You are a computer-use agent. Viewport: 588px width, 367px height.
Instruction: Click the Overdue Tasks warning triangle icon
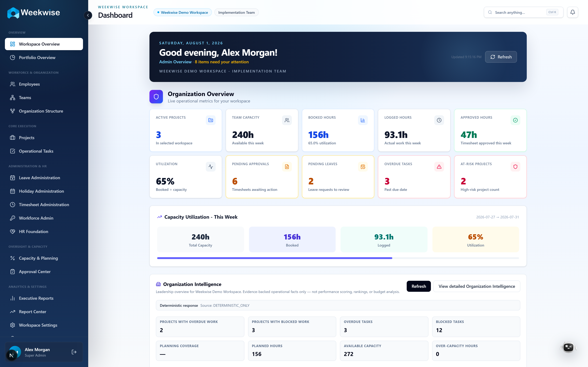click(439, 167)
